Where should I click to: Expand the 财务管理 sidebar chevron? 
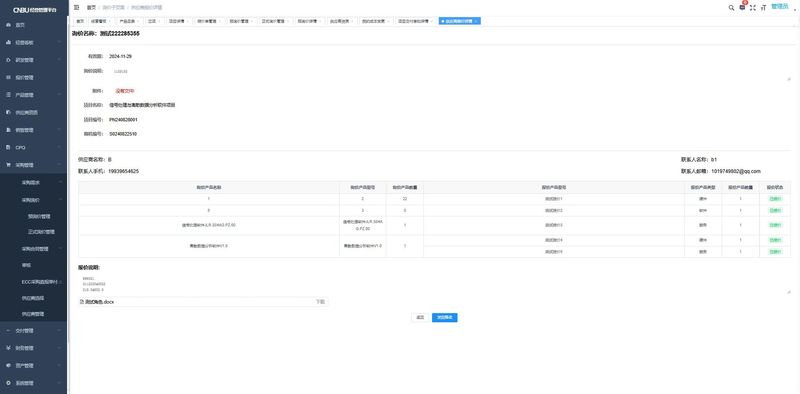(60, 348)
